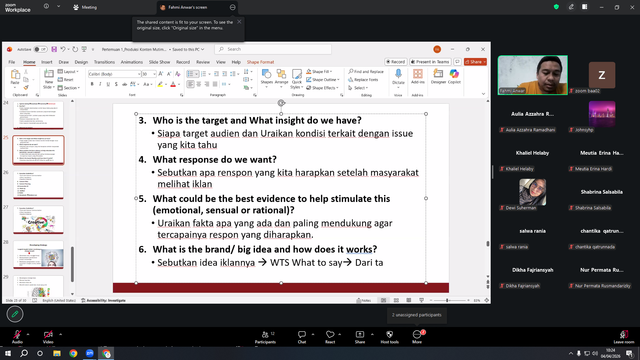Toggle Strikethrough formatting
Image resolution: width=640 pixels, height=360 pixels.
pos(124,84)
